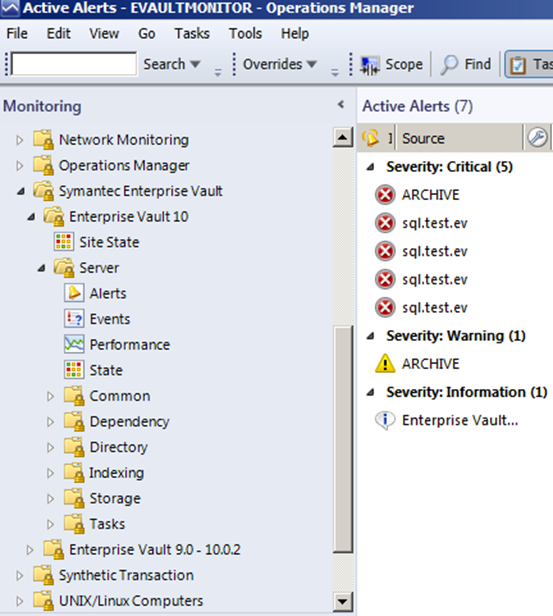Click the Scope toolbar icon

pos(370,64)
